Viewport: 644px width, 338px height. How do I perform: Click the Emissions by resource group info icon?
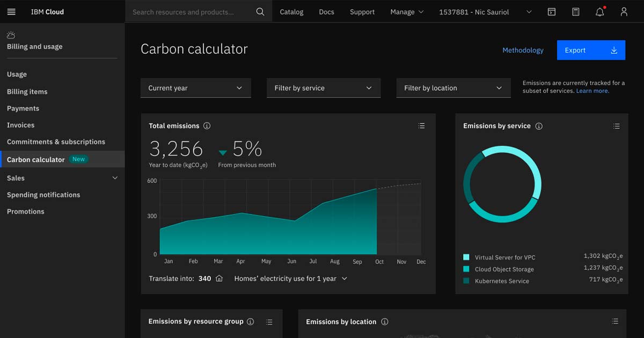(250, 321)
